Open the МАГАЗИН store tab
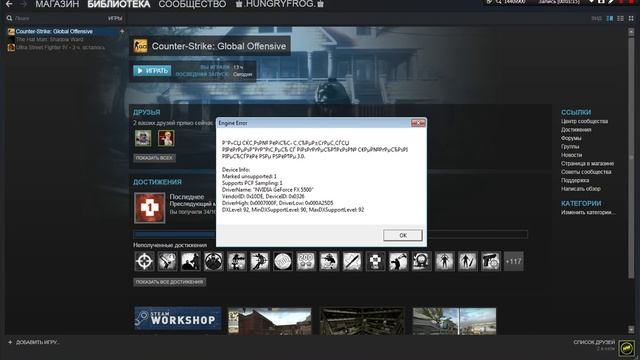This screenshot has height=360, width=640. 57,4
